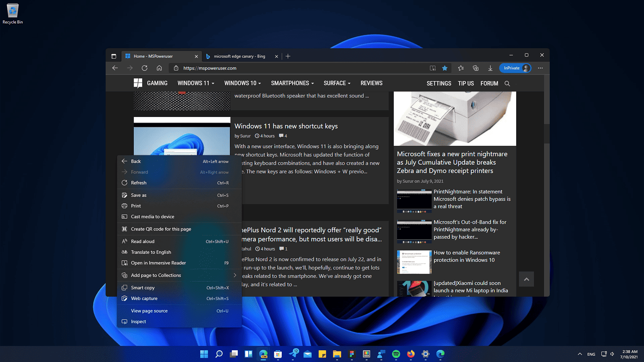
Task: Click the page Refresh icon in toolbar
Action: point(144,68)
